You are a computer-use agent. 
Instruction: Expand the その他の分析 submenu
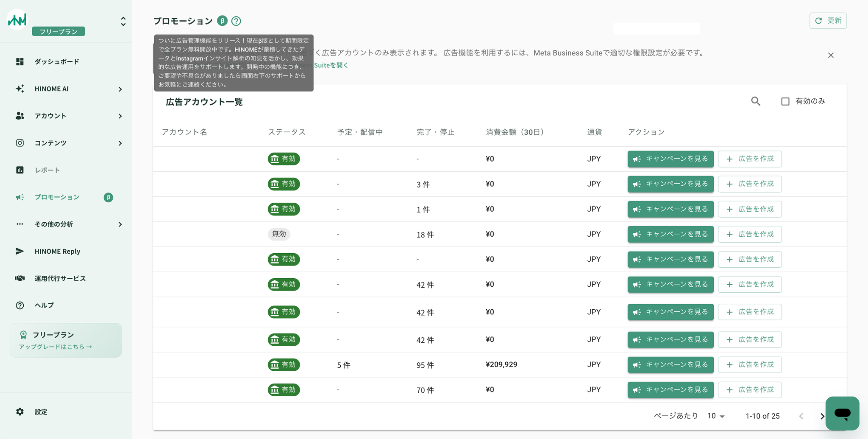[120, 224]
